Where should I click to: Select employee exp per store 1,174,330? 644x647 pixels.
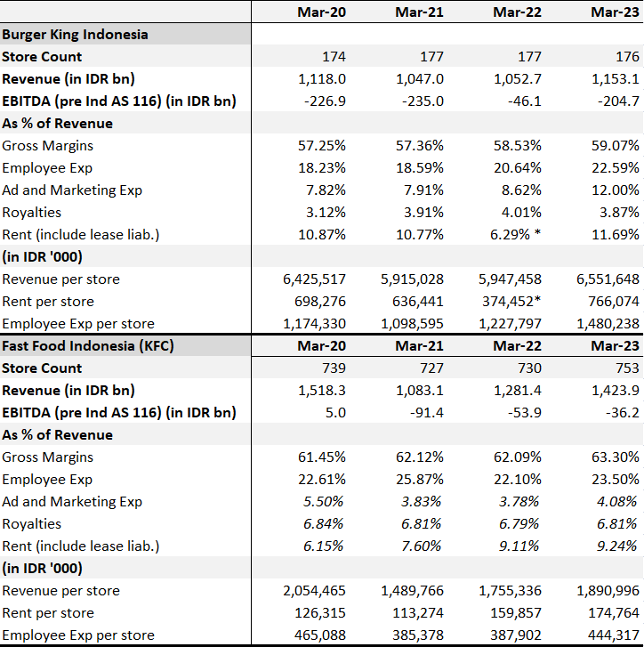point(314,324)
